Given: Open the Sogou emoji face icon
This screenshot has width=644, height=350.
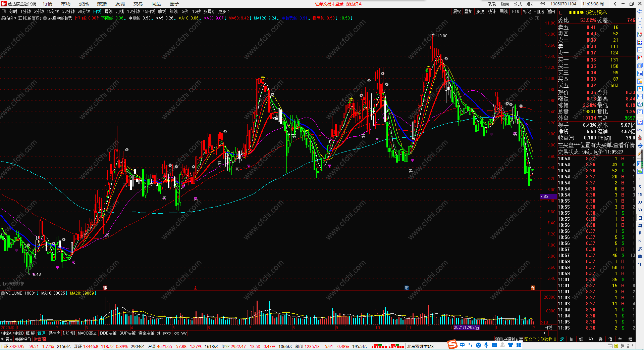Looking at the screenshot, I should coord(478,345).
